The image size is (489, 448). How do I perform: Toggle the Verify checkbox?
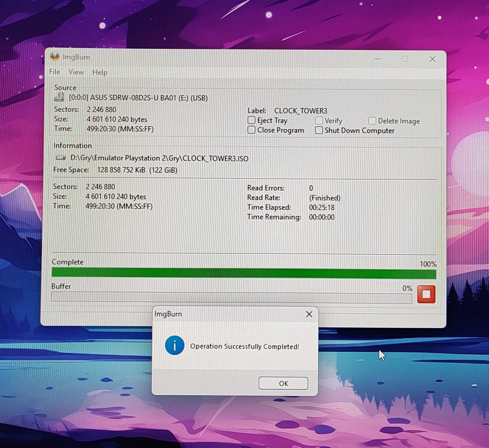pos(319,120)
